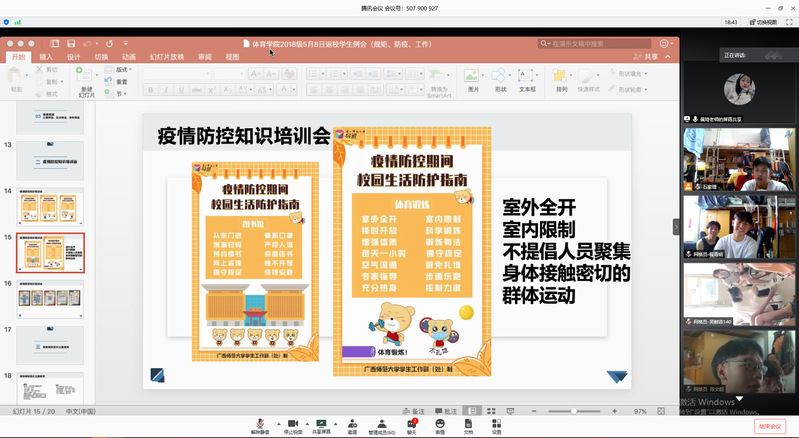Image resolution: width=799 pixels, height=438 pixels.
Task: Unmute microphone in Tencent Meeting toolbar
Action: coord(260,424)
